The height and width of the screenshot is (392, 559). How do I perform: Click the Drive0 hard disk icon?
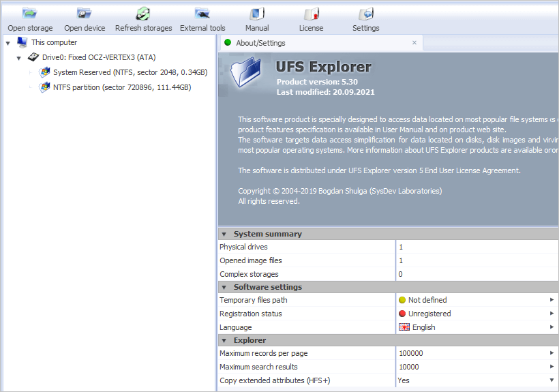(33, 57)
